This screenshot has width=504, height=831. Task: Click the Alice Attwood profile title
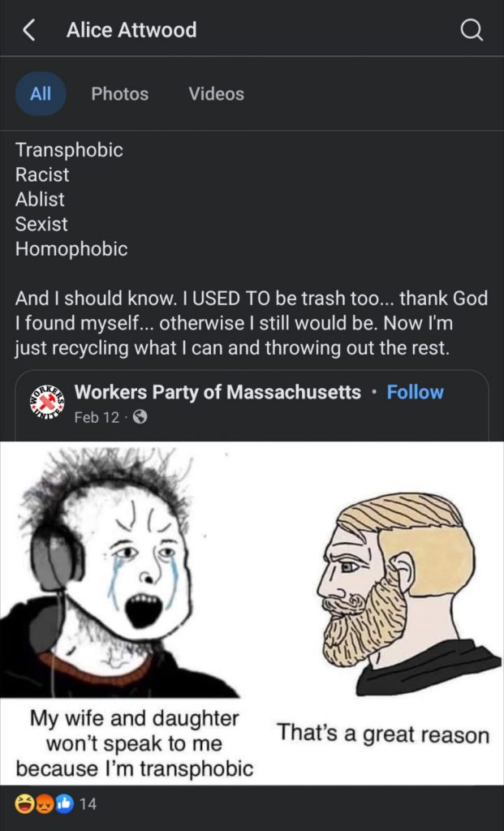(131, 30)
